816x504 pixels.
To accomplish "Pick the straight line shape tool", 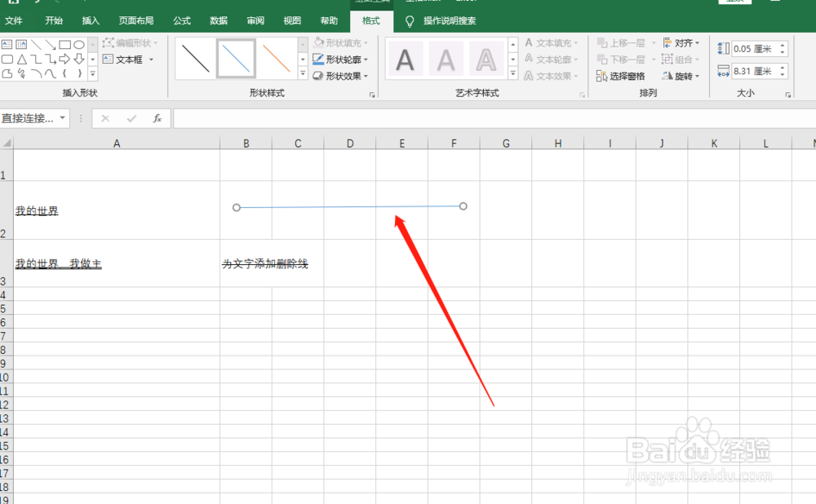I will click(x=35, y=44).
